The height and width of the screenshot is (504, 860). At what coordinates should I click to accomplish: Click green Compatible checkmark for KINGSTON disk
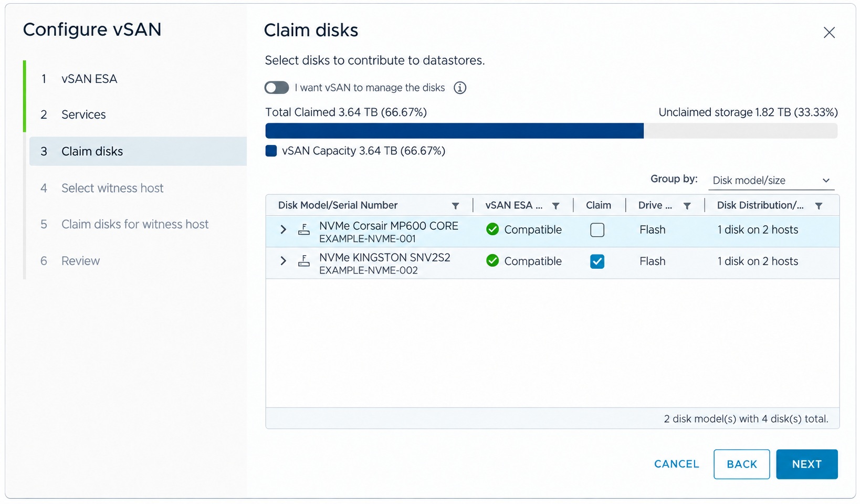click(492, 261)
